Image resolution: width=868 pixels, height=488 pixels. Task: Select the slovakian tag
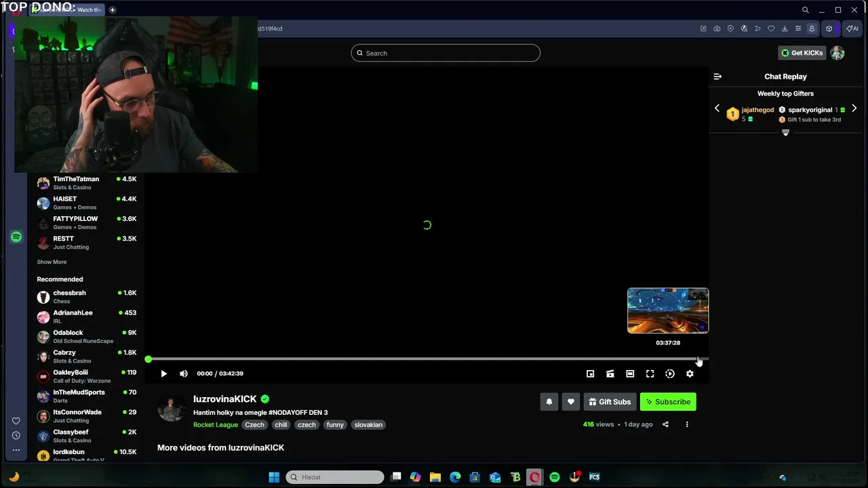point(368,425)
